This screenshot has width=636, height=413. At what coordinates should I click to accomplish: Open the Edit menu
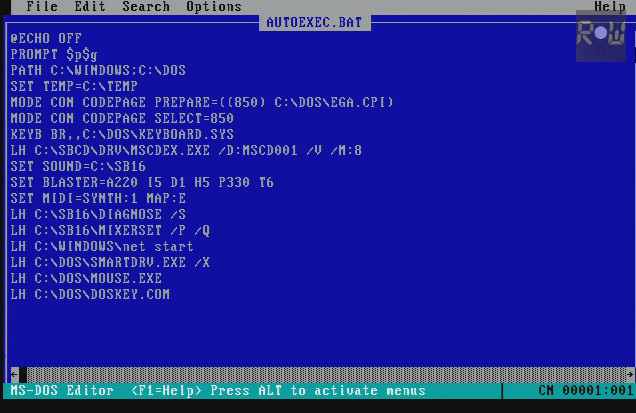[90, 6]
